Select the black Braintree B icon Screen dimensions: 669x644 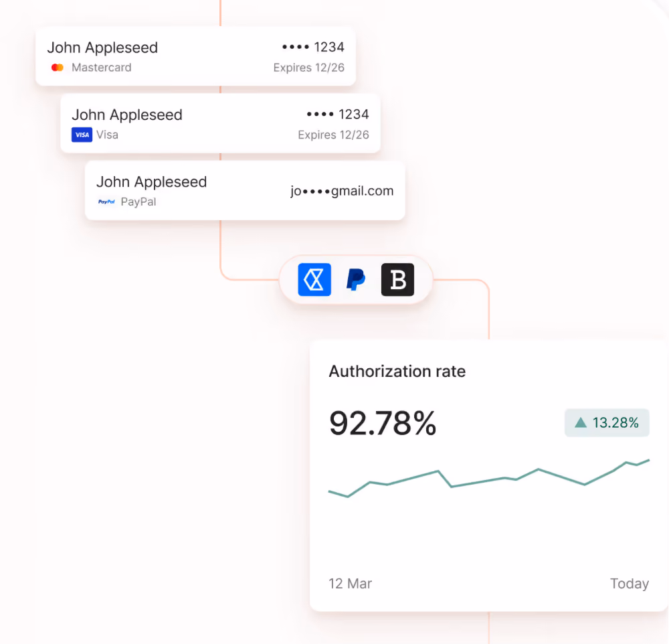tap(397, 280)
